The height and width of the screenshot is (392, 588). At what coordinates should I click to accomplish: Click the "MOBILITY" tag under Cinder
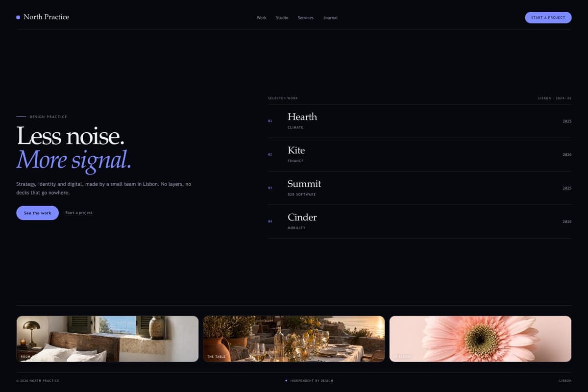tap(296, 228)
